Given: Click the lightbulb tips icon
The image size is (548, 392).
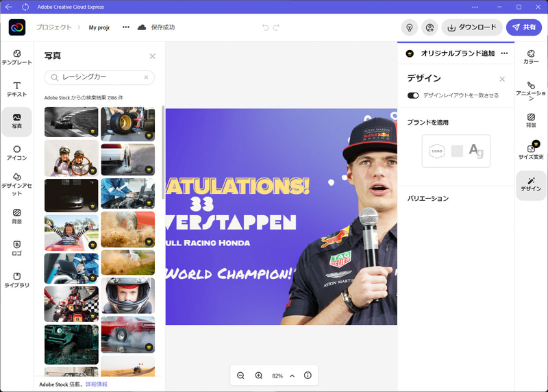Looking at the screenshot, I should pos(409,27).
